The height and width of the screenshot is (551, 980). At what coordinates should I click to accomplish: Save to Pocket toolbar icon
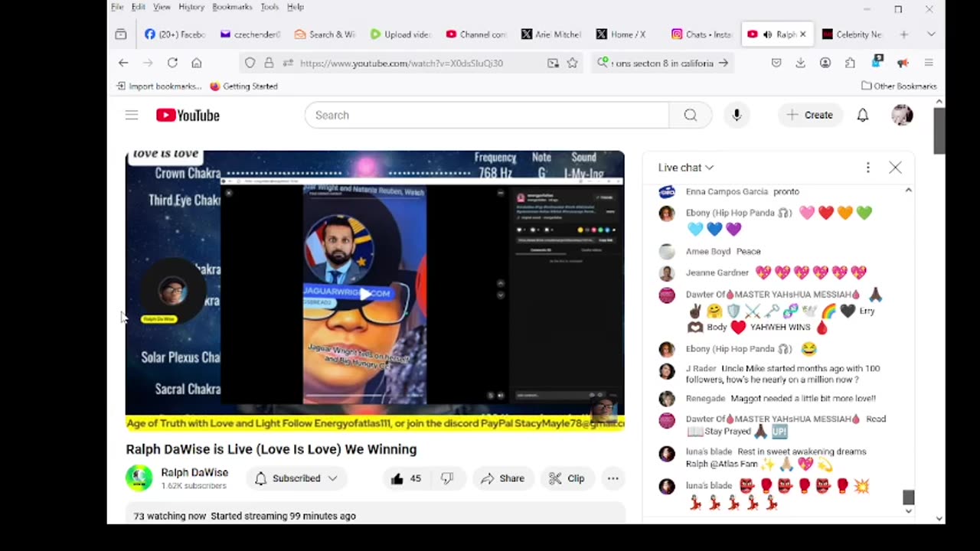(776, 63)
